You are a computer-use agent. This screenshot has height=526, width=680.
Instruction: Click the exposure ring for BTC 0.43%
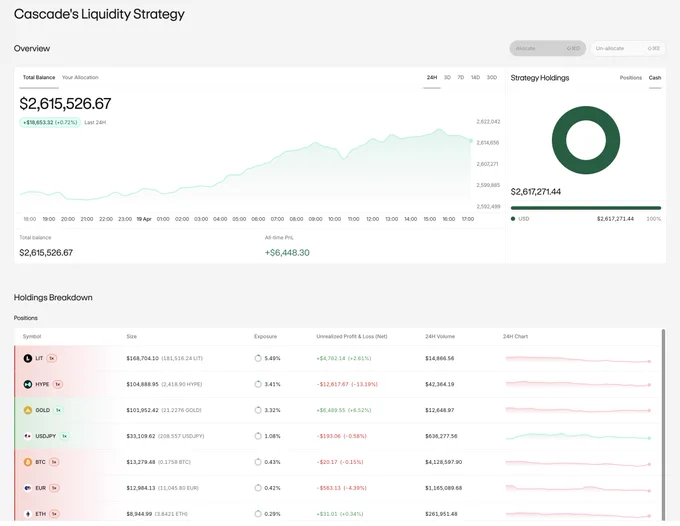click(258, 462)
